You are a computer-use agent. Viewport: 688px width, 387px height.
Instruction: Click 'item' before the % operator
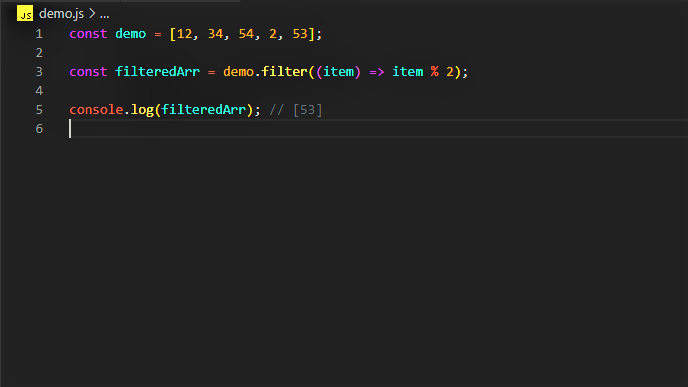coord(408,72)
